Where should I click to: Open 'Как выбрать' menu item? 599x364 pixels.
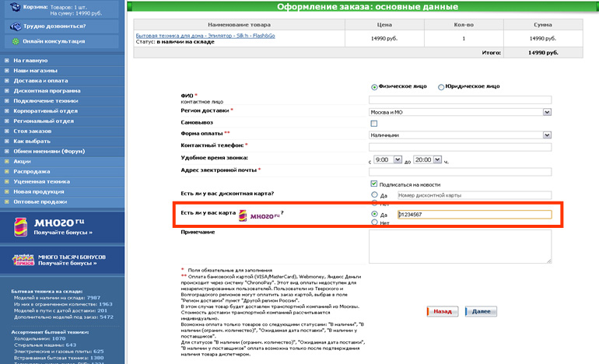32,142
